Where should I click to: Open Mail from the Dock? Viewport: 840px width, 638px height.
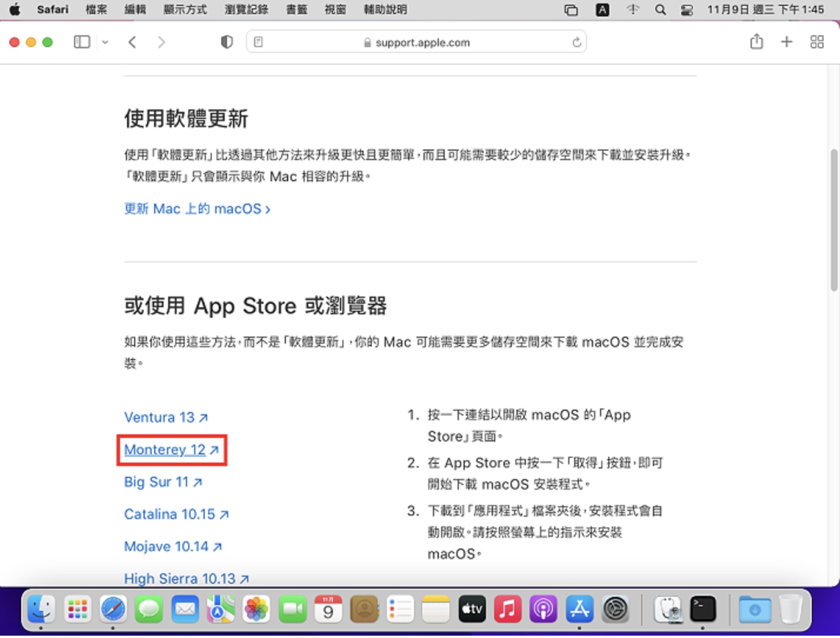[x=185, y=609]
